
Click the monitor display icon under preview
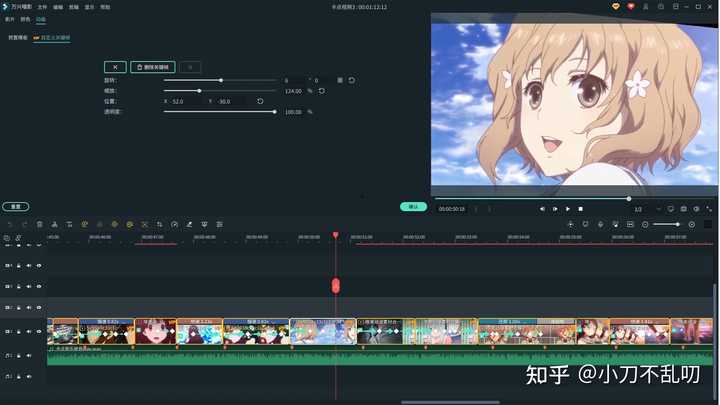pos(671,209)
